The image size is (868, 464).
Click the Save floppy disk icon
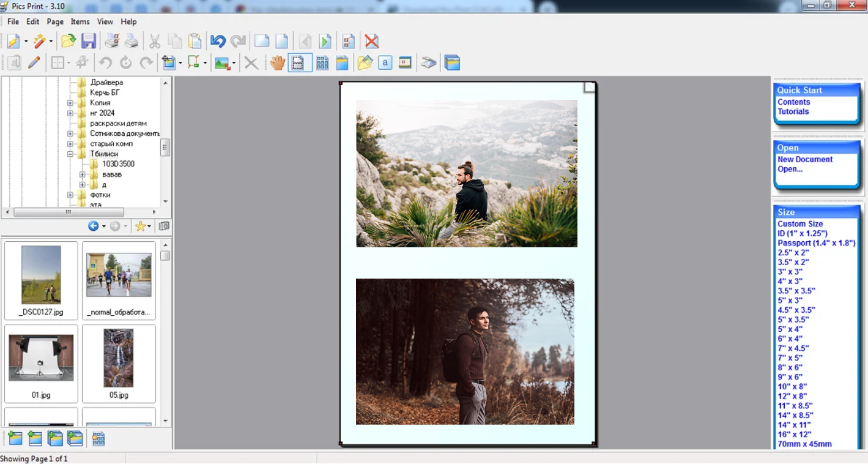[89, 42]
